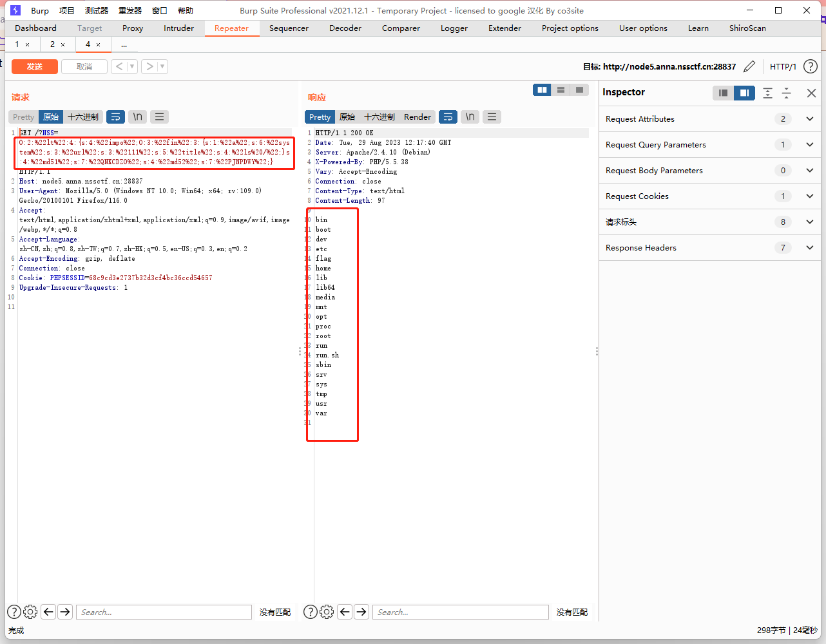This screenshot has width=826, height=644.
Task: Toggle request \n non-printable characters
Action: (x=137, y=117)
